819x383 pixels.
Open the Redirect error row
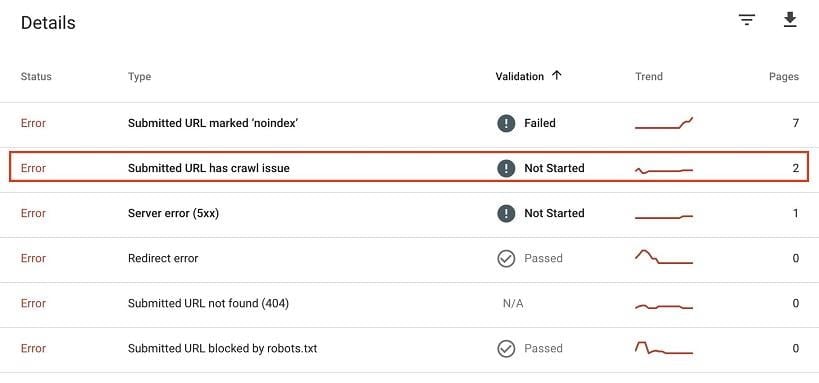coord(410,260)
